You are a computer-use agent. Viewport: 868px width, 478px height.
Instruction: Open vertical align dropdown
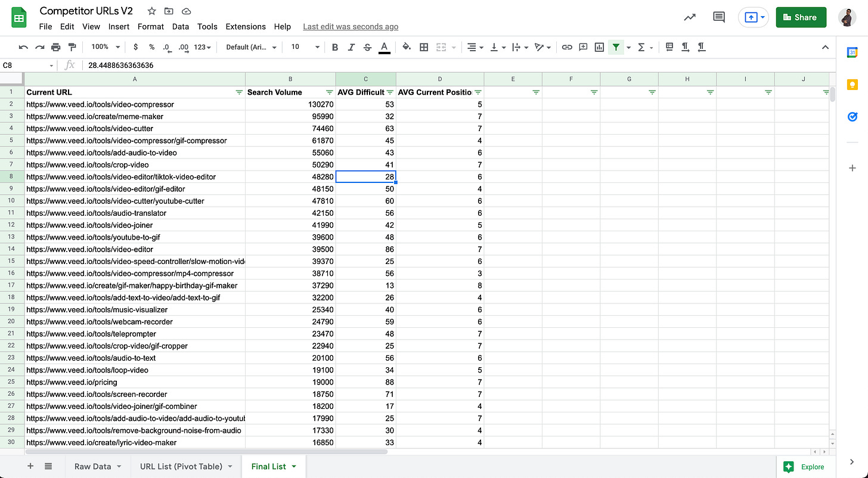click(x=497, y=47)
